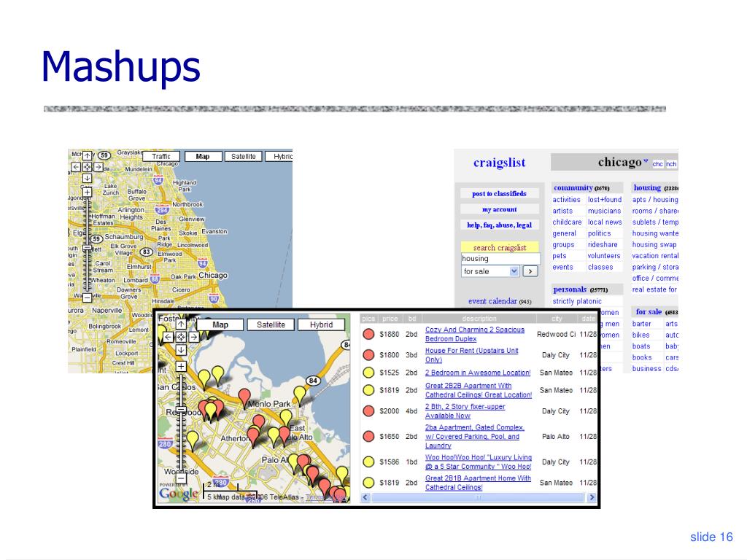Click the red marker for the $1800 listing
The height and width of the screenshot is (560, 747).
(368, 355)
